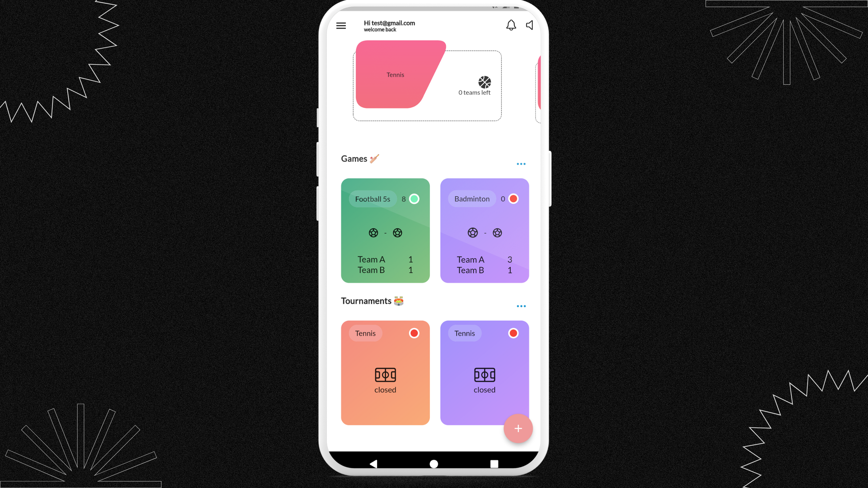Tap the pink add new item button
The width and height of the screenshot is (868, 488).
pos(517,428)
